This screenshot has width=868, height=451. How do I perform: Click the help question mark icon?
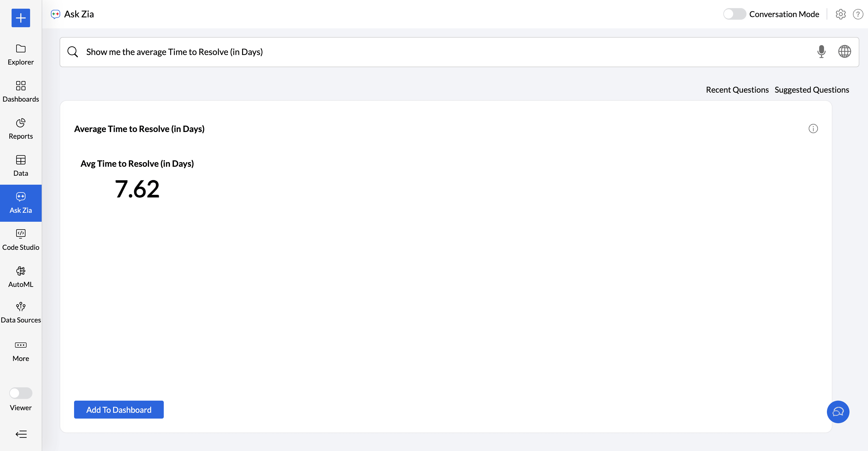pos(858,14)
